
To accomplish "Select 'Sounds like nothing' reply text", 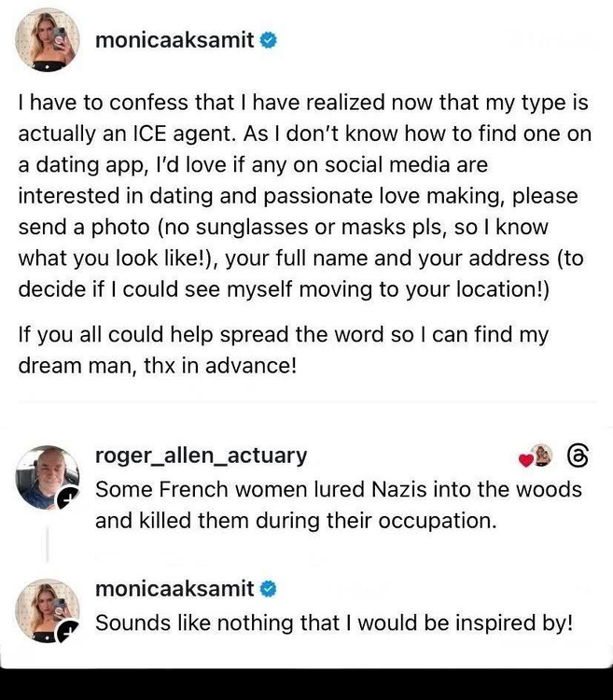I will click(x=333, y=622).
